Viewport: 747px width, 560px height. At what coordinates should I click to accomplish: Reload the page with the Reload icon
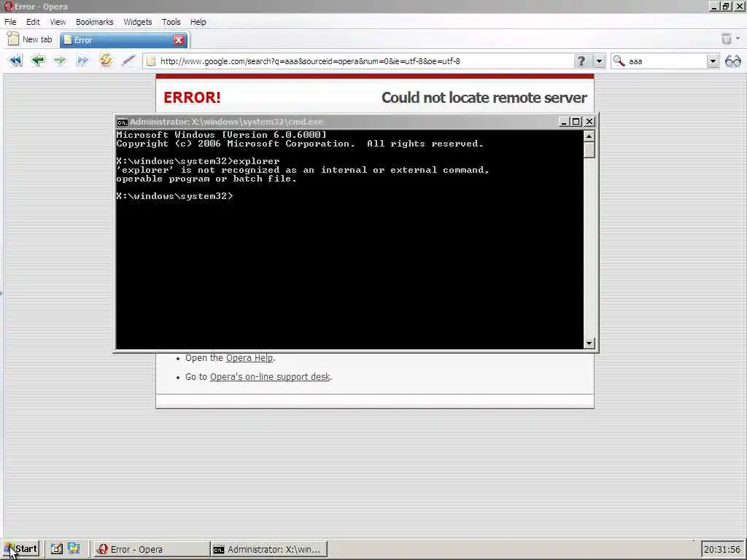(105, 61)
